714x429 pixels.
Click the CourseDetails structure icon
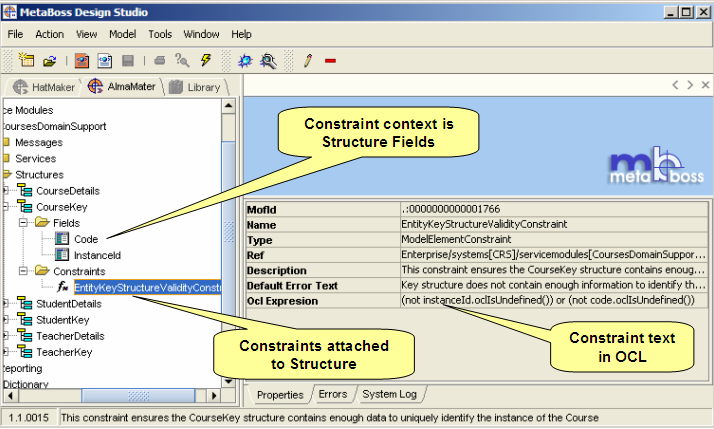click(25, 190)
